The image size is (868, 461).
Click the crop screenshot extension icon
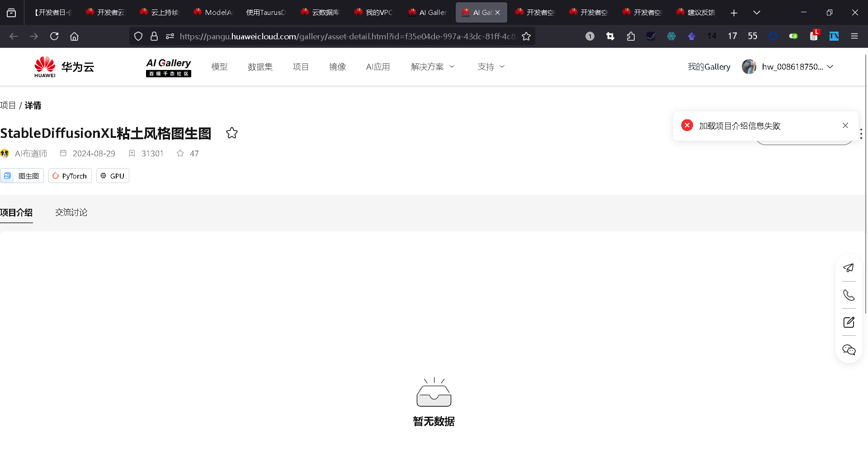point(610,36)
